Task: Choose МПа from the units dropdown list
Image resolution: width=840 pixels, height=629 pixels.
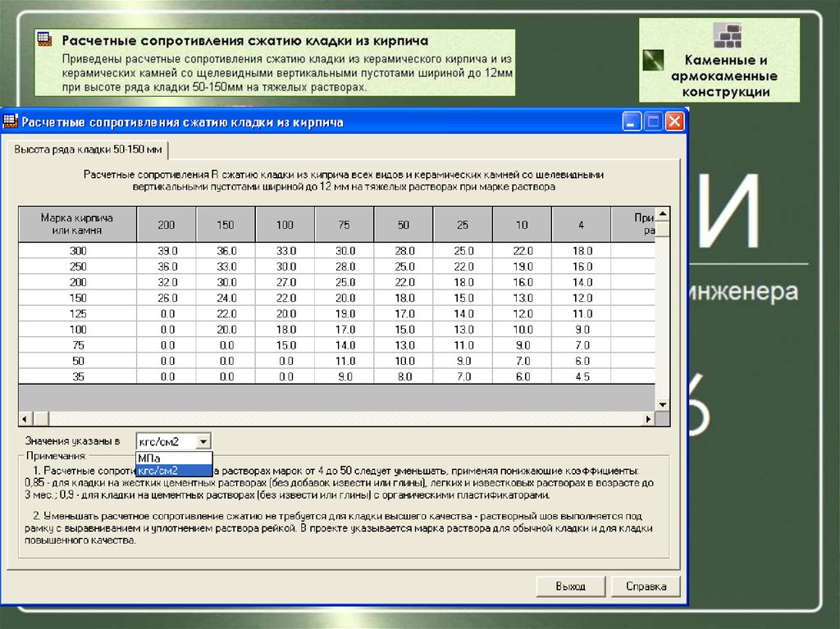Action: click(x=174, y=458)
